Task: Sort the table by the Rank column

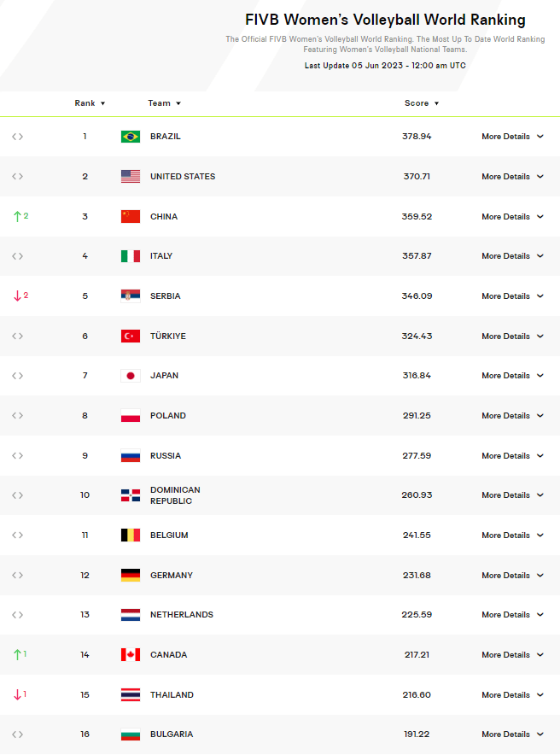Action: coord(90,103)
